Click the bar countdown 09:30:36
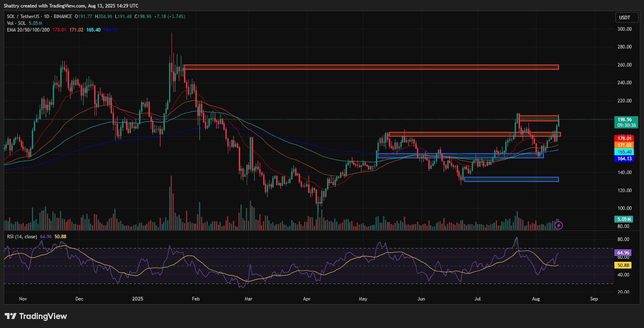The width and height of the screenshot is (644, 328). [x=626, y=125]
